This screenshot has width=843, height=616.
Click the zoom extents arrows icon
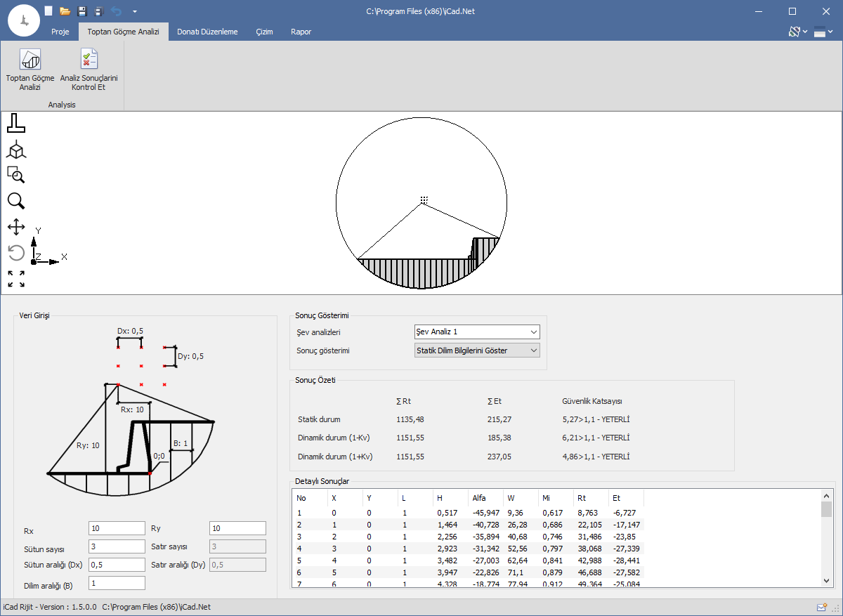click(x=16, y=279)
